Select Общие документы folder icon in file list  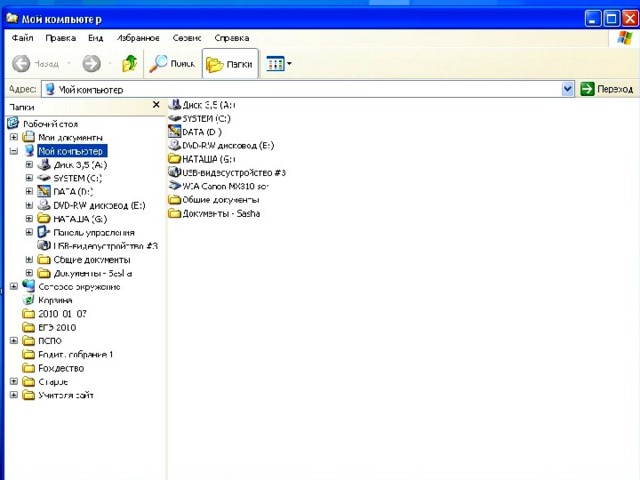pyautogui.click(x=175, y=200)
